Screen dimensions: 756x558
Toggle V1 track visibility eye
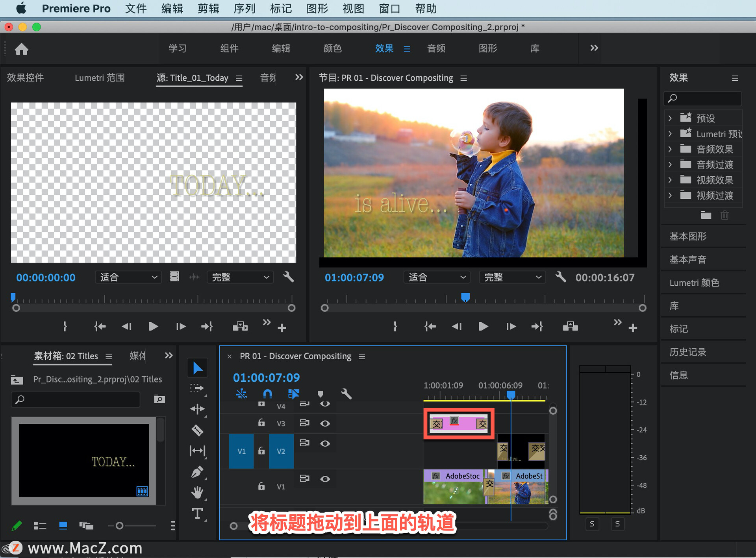[x=325, y=479]
